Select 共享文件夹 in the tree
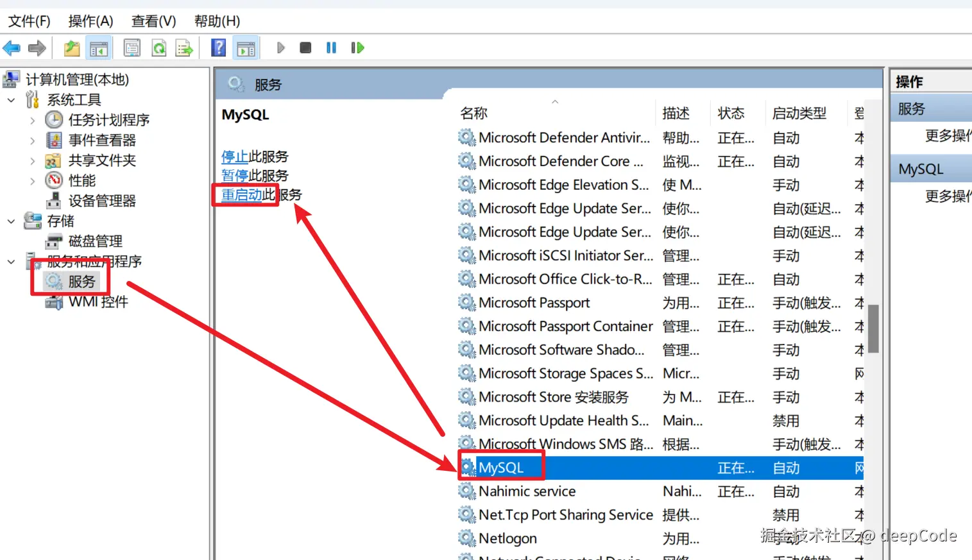The width and height of the screenshot is (972, 560). [102, 160]
